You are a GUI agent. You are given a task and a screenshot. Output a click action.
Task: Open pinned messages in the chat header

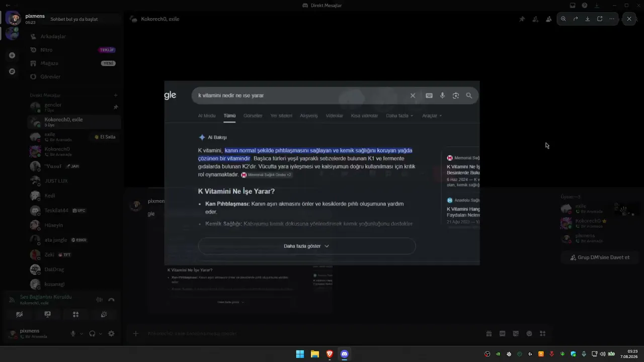coord(522,19)
